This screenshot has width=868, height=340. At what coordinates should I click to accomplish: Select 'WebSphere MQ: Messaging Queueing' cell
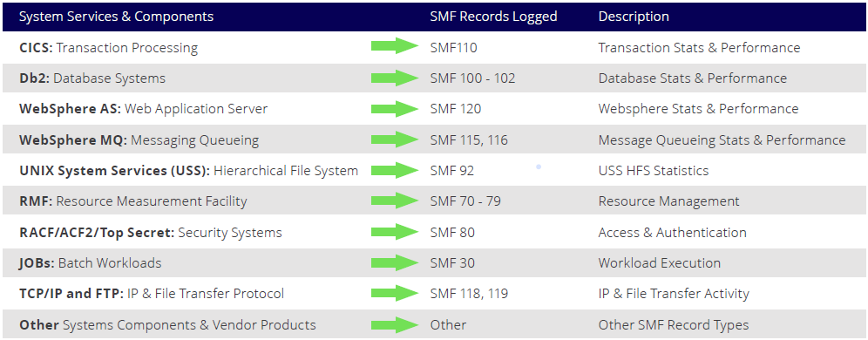coord(139,140)
